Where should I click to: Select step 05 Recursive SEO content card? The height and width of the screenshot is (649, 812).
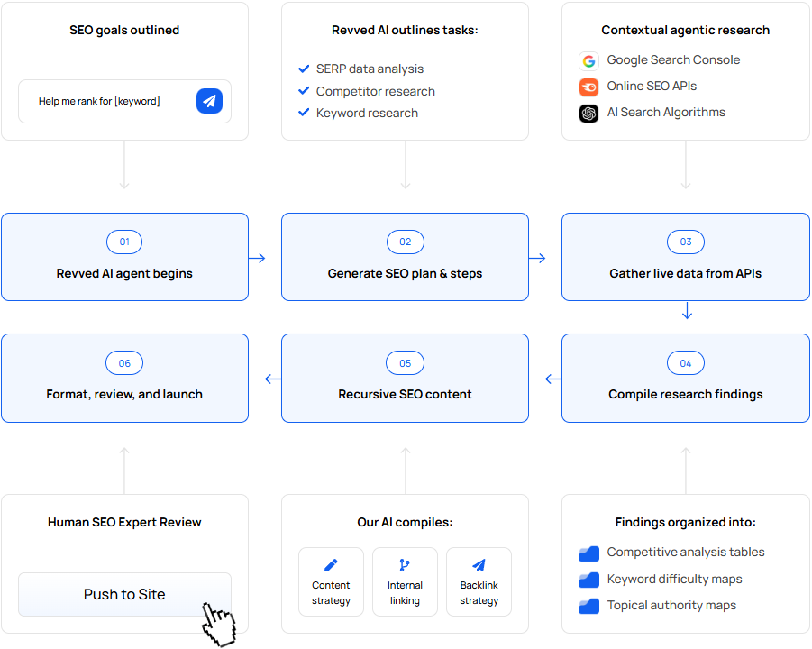click(405, 378)
